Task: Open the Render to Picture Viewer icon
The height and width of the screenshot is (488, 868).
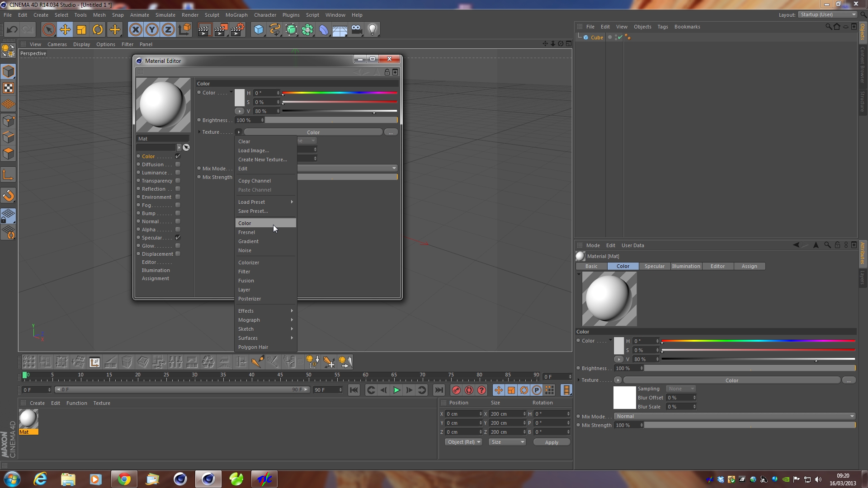Action: click(221, 30)
